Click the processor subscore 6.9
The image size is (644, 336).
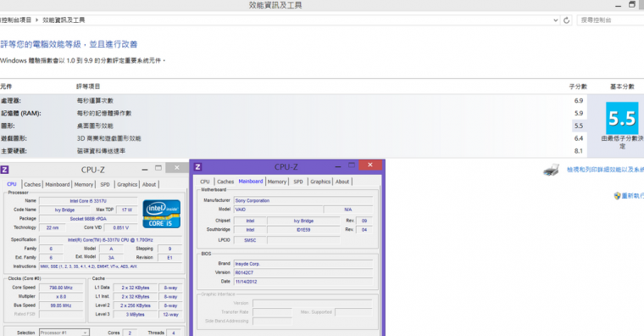579,101
